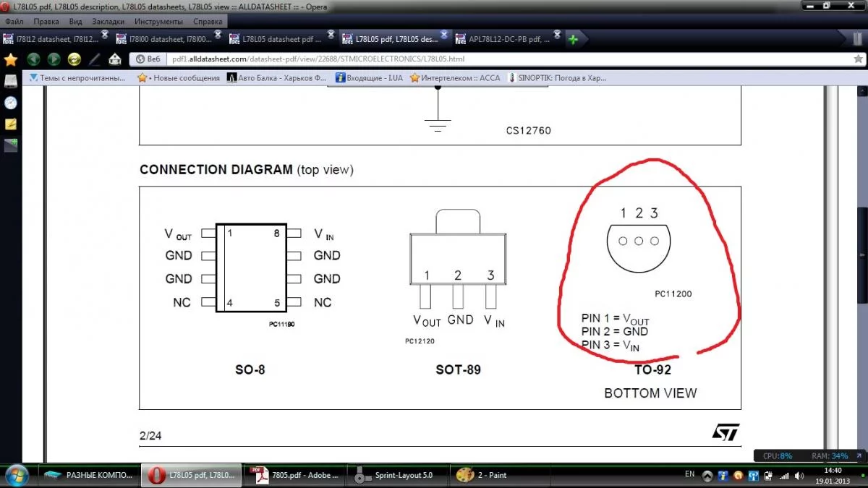Open 'Авто Балка - Харьков' bookmark

pyautogui.click(x=278, y=77)
